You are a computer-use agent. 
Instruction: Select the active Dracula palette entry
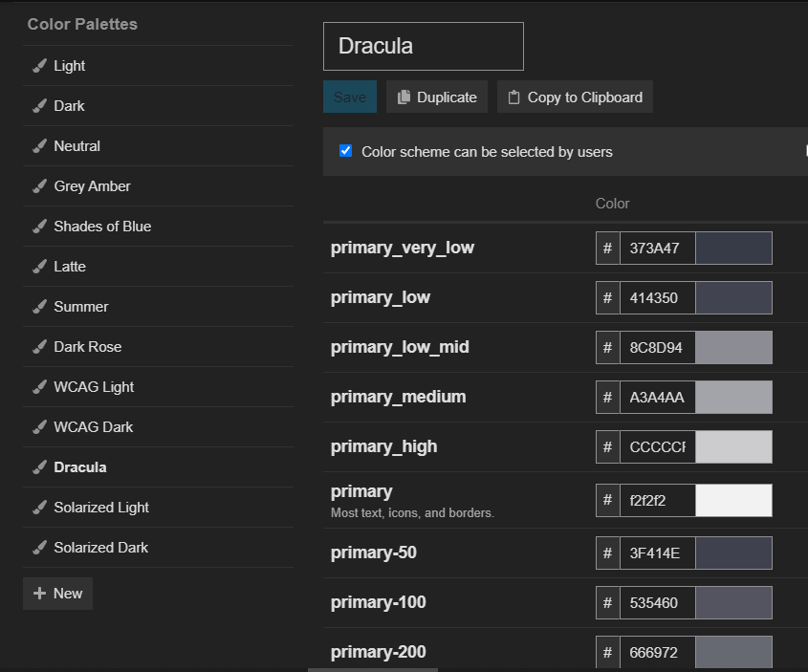coord(158,467)
